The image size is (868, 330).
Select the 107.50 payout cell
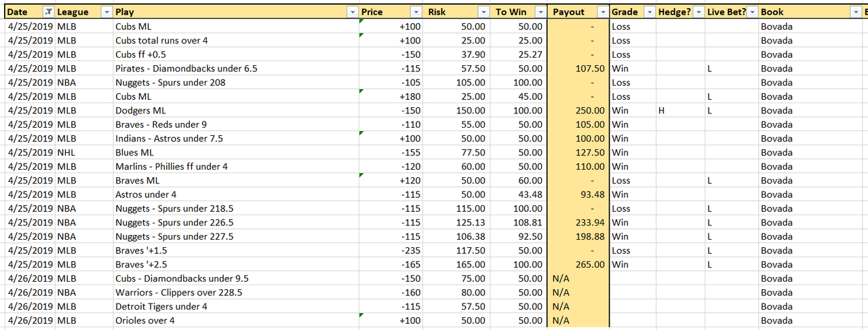click(578, 69)
